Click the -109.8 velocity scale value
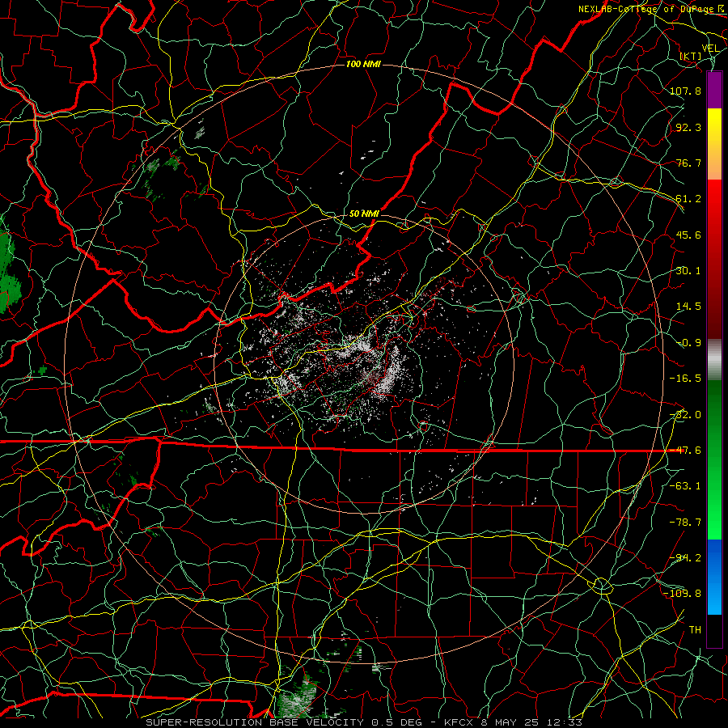The width and height of the screenshot is (728, 728). coord(683,594)
